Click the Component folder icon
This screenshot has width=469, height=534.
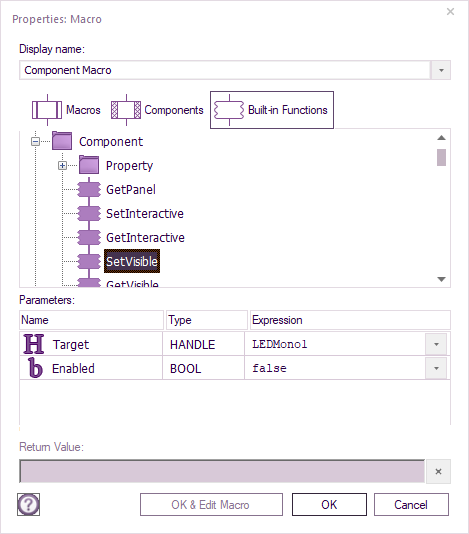click(62, 141)
